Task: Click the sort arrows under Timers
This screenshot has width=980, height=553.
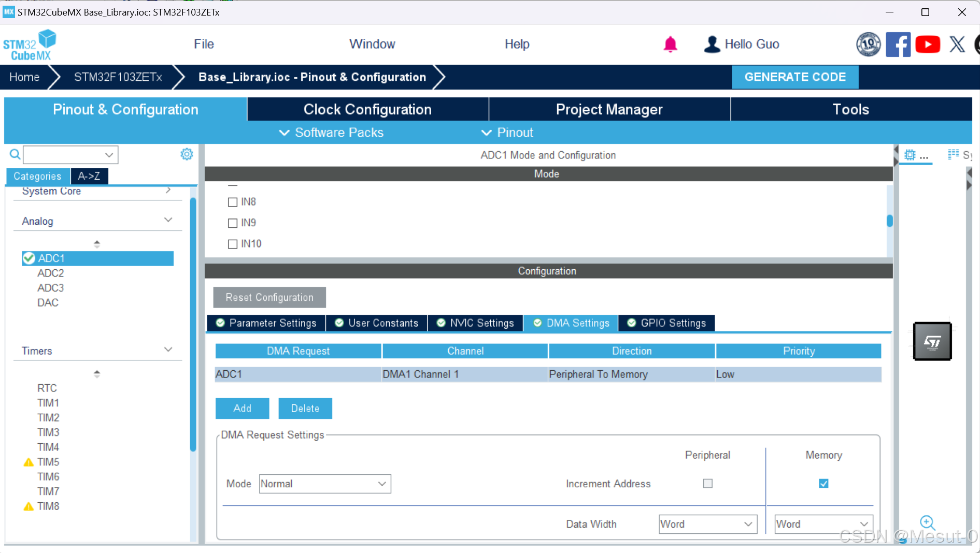Action: click(x=97, y=374)
